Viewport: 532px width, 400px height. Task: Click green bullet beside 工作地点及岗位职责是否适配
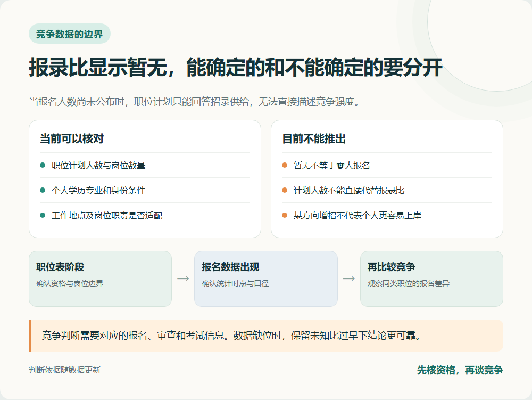[x=43, y=215]
